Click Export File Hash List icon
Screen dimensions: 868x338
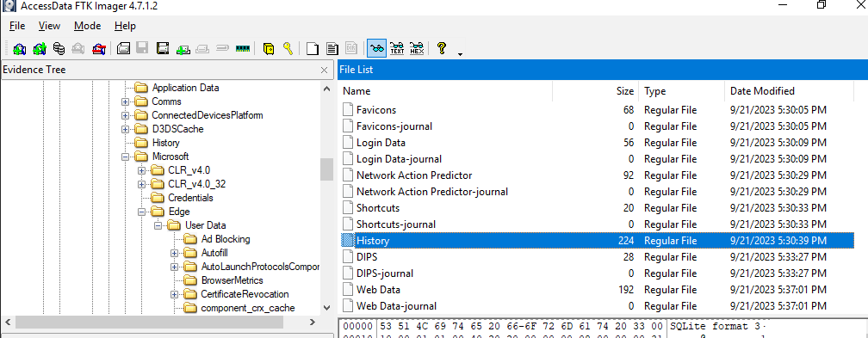pos(332,48)
